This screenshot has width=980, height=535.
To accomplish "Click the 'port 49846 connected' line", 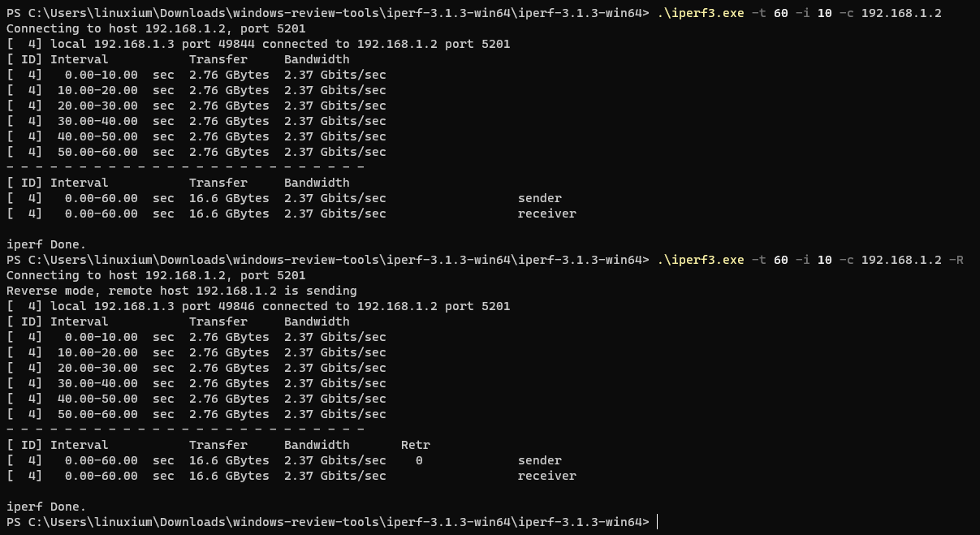I will click(258, 306).
